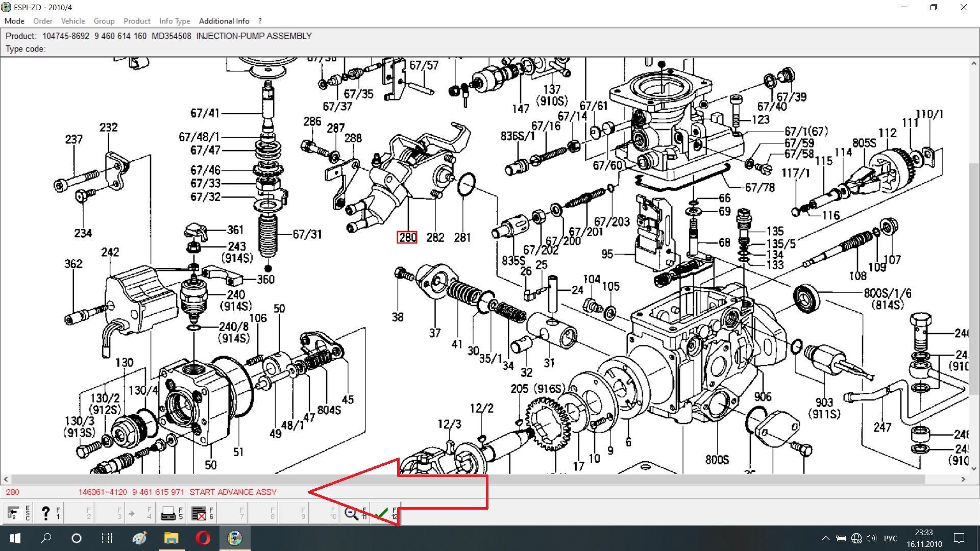
Task: Open File Explorer from taskbar
Action: pos(171,538)
